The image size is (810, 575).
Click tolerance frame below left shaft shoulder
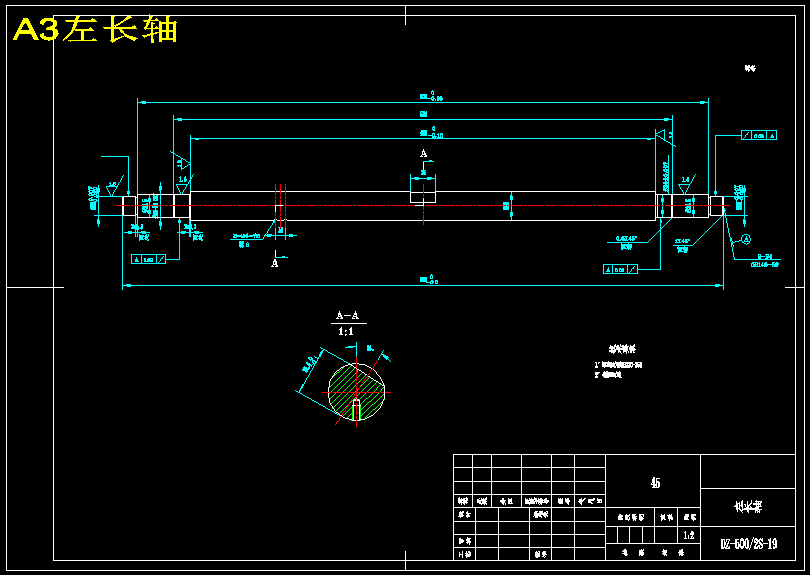(148, 259)
